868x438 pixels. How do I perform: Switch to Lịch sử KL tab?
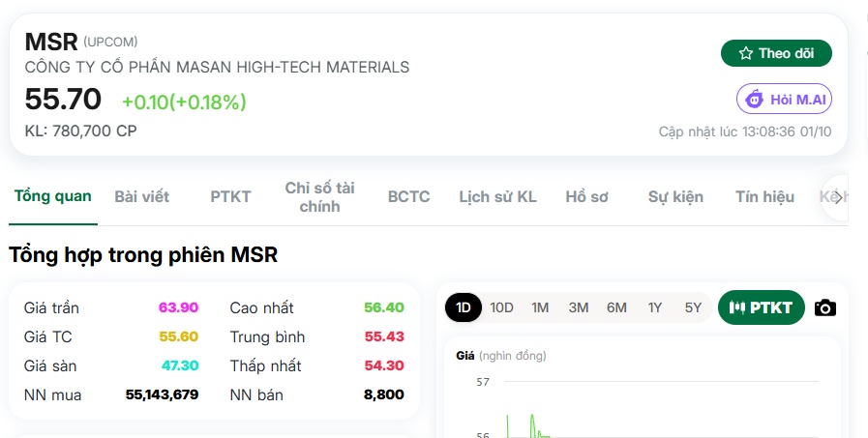(497, 197)
